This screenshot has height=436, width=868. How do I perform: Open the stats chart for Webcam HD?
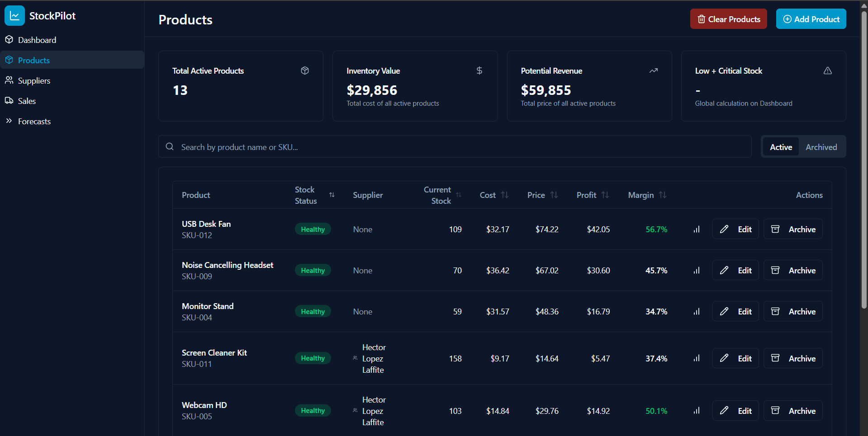click(x=696, y=411)
